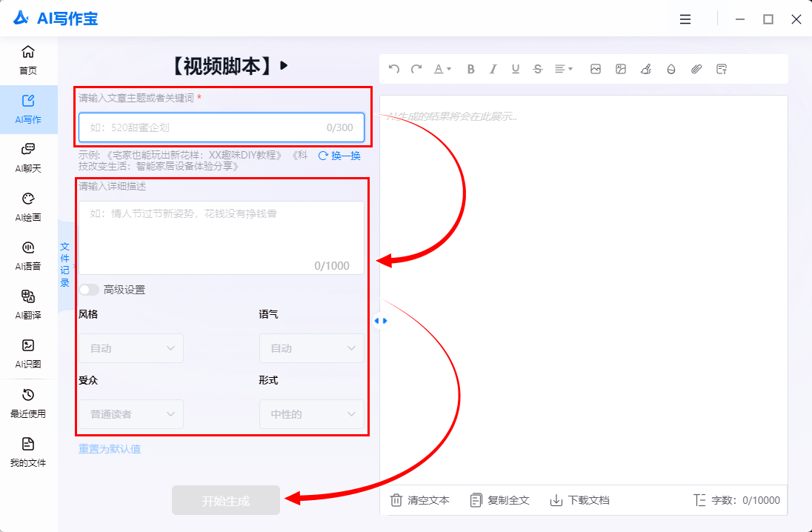
Task: Expand the 受众 dropdown showing 普通读者
Action: click(x=131, y=414)
